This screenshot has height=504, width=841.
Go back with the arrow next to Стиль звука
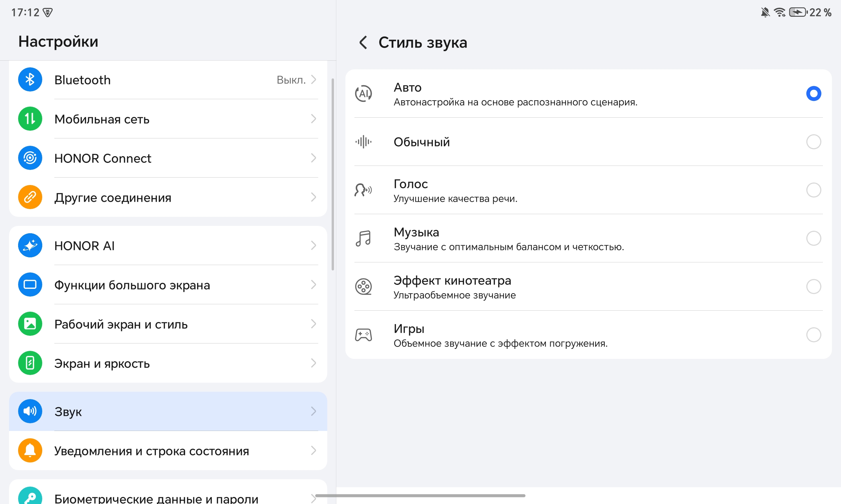tap(363, 43)
